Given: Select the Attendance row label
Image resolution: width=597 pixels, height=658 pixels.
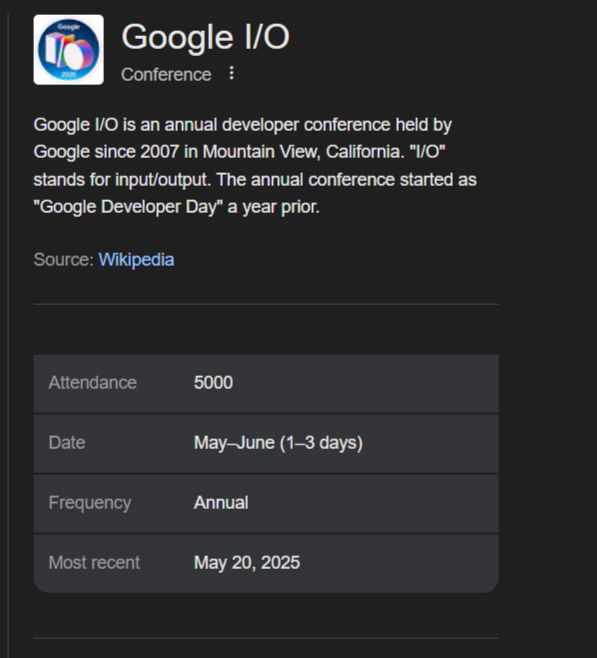Looking at the screenshot, I should point(93,383).
